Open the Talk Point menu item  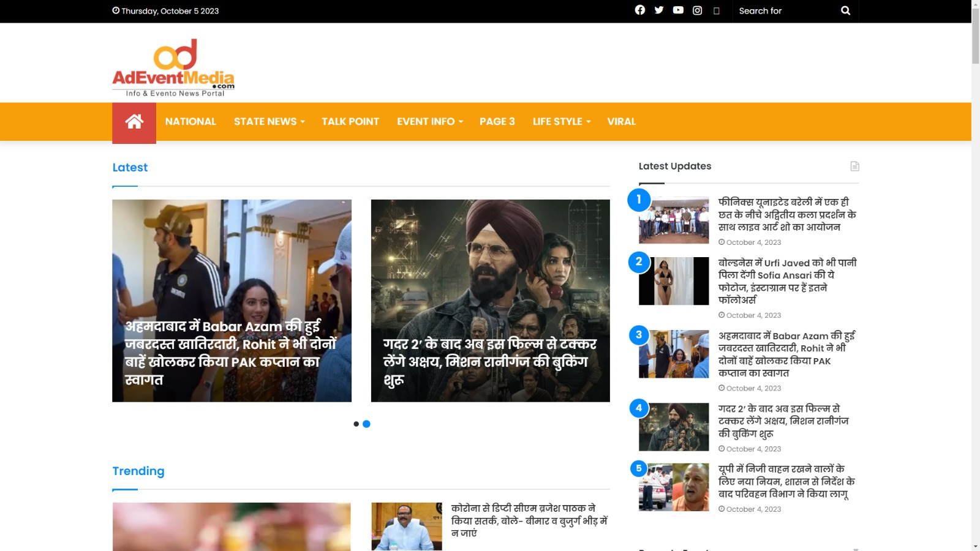pyautogui.click(x=350, y=122)
